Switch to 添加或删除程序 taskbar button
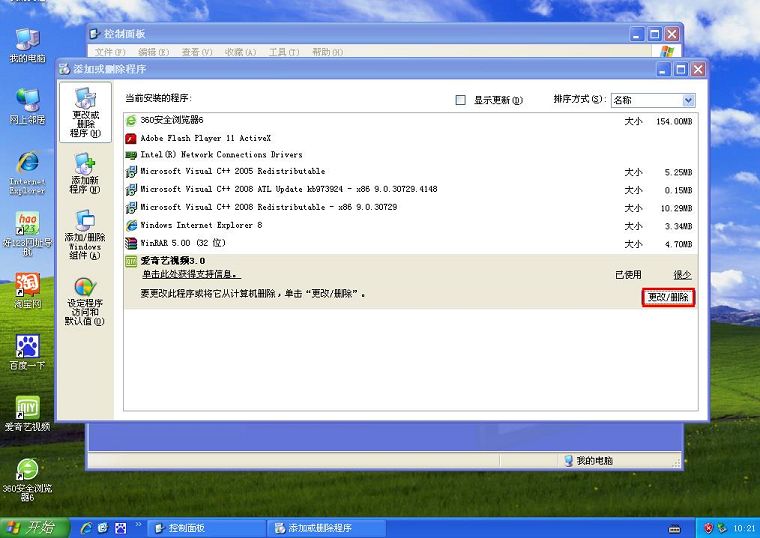 [x=326, y=528]
